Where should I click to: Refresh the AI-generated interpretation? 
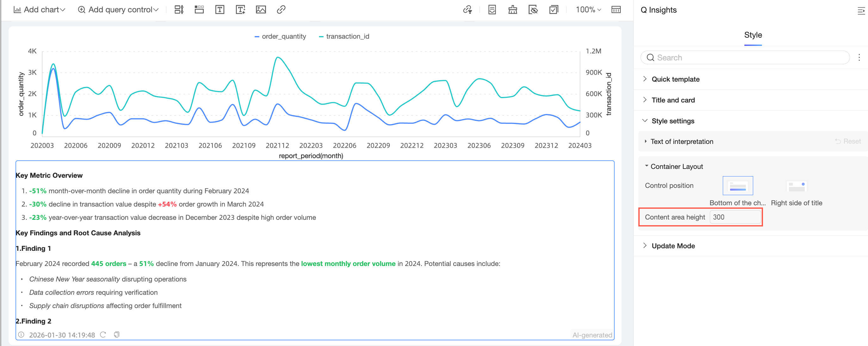coord(103,335)
